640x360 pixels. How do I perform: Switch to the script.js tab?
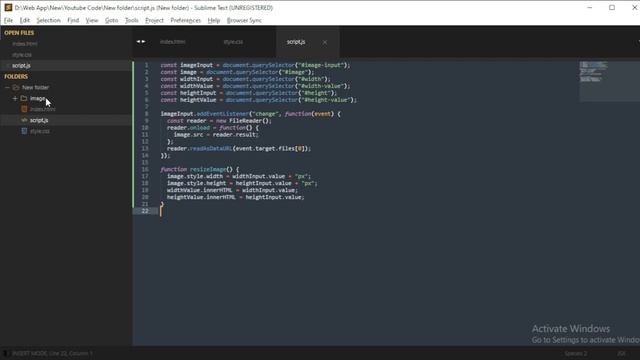click(296, 42)
